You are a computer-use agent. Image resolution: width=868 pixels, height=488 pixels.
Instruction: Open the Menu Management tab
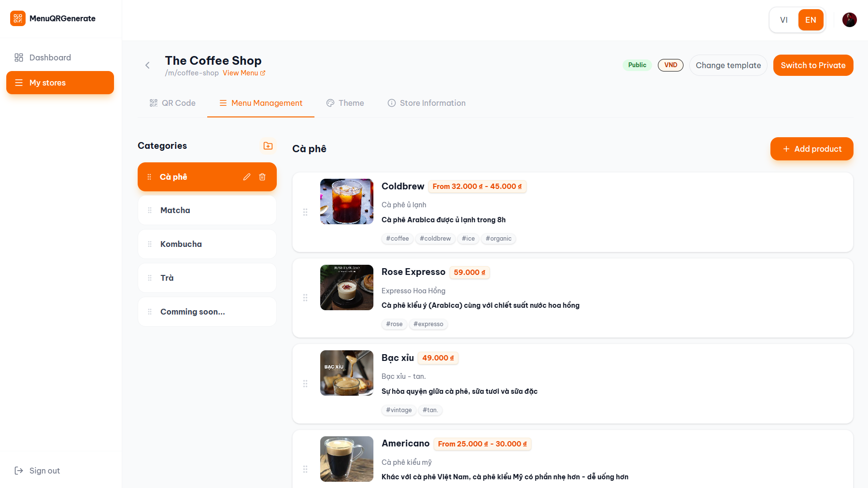click(261, 103)
